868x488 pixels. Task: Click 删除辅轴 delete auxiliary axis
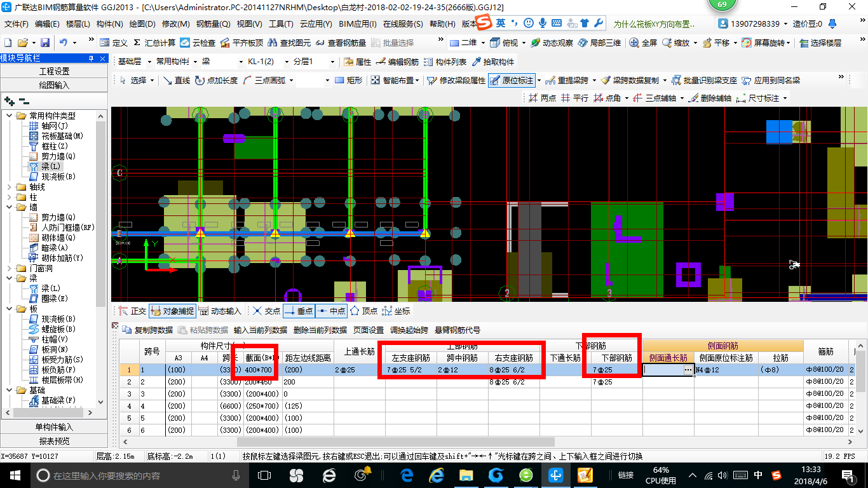(710, 98)
